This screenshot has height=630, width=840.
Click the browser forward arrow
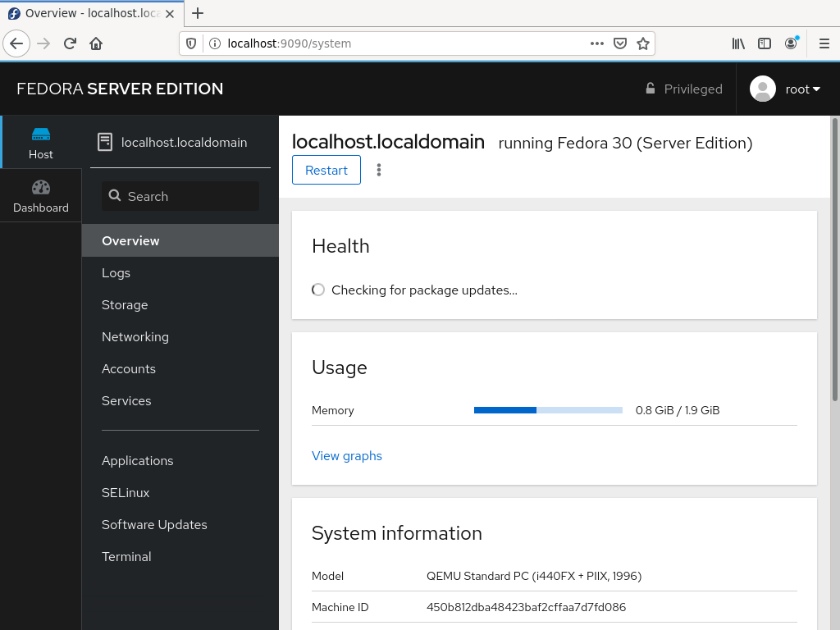click(x=43, y=43)
